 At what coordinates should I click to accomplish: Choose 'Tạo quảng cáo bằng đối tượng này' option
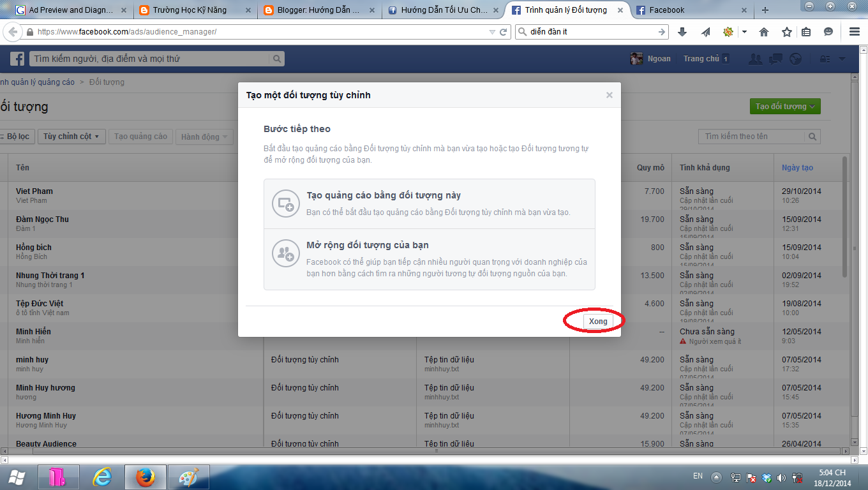[430, 204]
